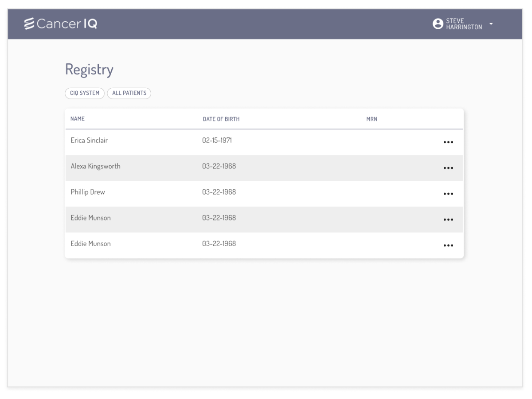Click the Registry page heading
This screenshot has height=399, width=532.
click(x=89, y=70)
